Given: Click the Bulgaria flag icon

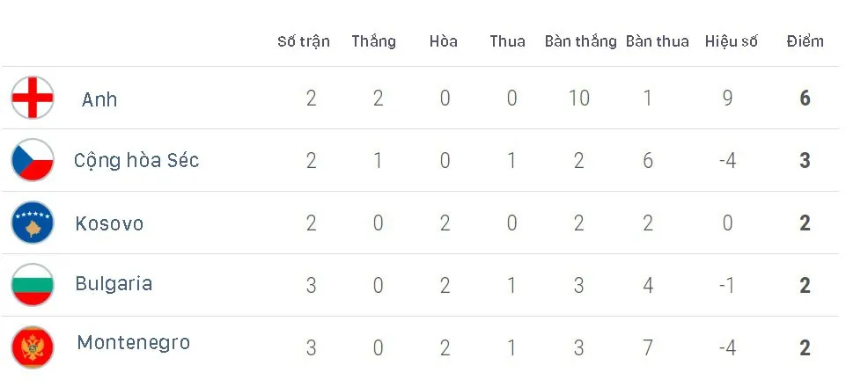Looking at the screenshot, I should click(33, 285).
